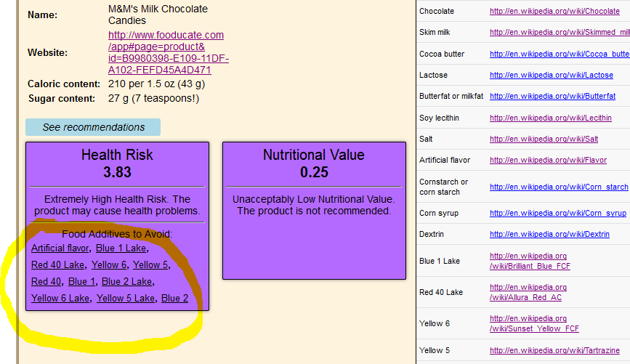Open the Blue 2 additive link
Image resolution: width=630 pixels, height=364 pixels.
click(x=174, y=298)
